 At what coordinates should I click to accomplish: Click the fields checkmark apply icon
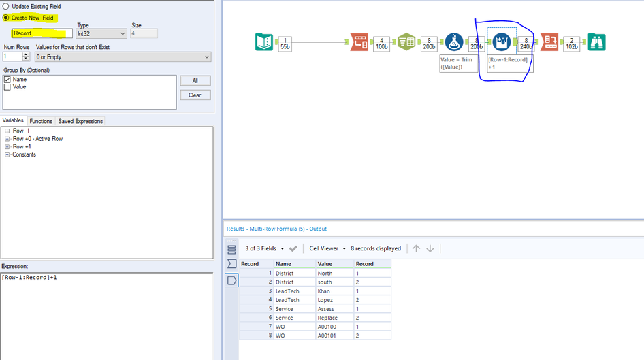(x=293, y=249)
